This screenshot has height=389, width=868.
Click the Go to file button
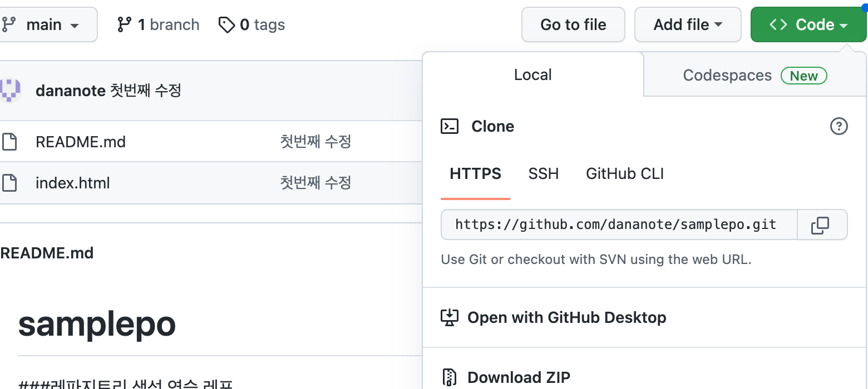[x=573, y=24]
